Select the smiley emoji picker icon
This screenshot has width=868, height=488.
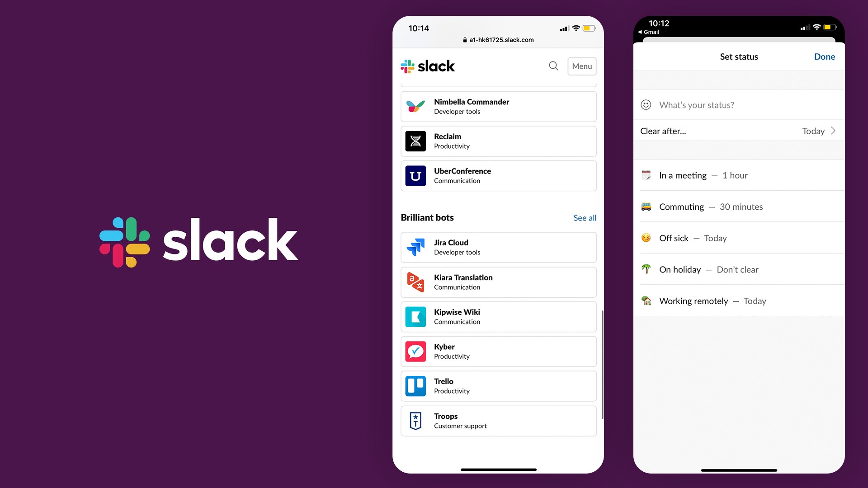(646, 104)
